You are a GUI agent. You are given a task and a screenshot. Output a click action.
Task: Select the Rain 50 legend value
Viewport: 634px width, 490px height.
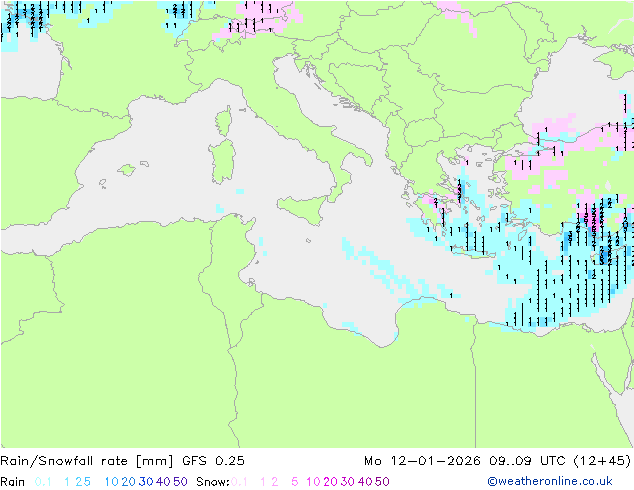[180, 482]
